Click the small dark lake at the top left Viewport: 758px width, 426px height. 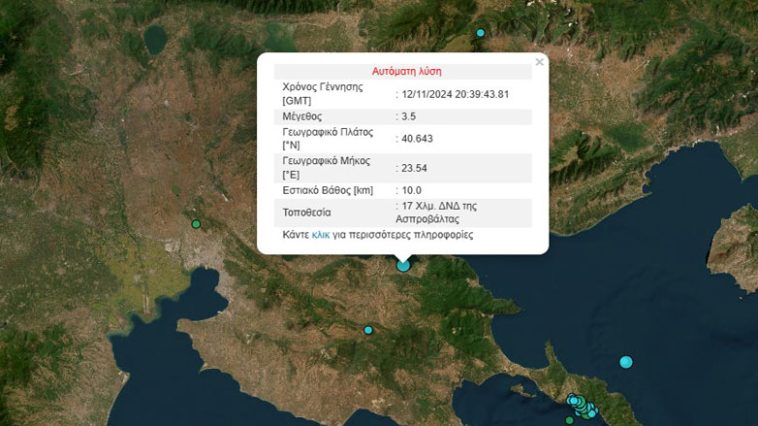click(156, 40)
